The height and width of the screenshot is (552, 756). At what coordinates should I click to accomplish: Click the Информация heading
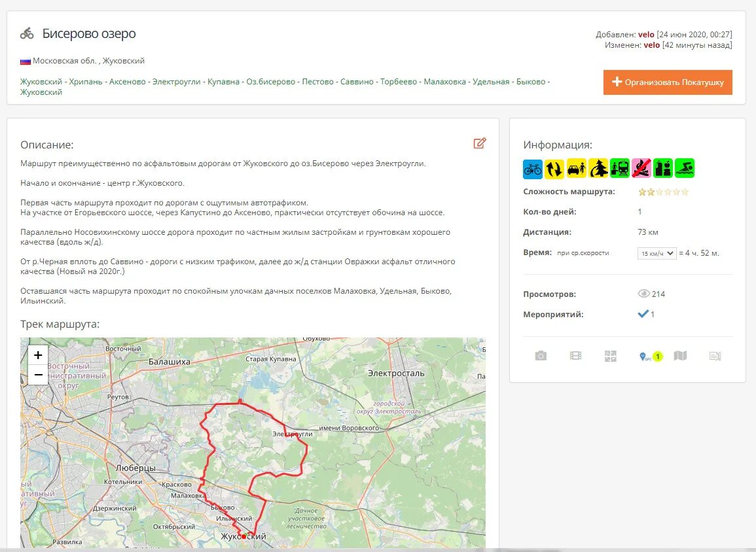(558, 145)
